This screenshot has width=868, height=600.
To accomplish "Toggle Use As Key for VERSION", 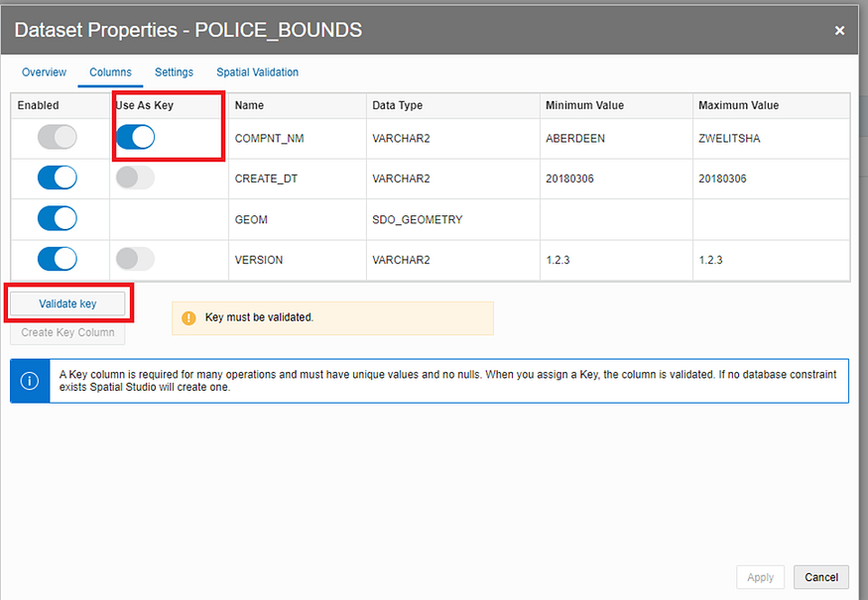I will tap(135, 259).
